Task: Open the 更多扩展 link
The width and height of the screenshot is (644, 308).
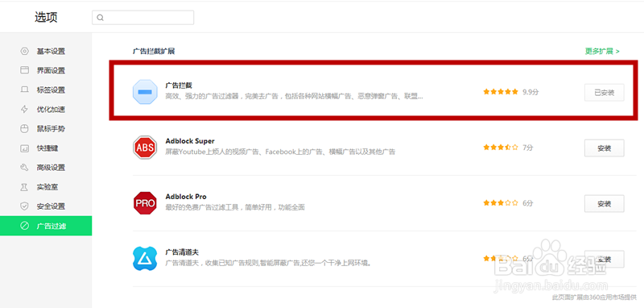Action: (x=602, y=52)
